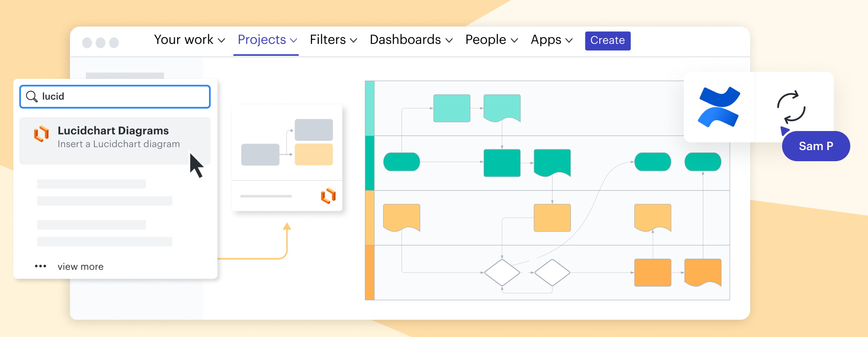The height and width of the screenshot is (337, 868).
Task: Open the Apps menu
Action: click(x=551, y=40)
